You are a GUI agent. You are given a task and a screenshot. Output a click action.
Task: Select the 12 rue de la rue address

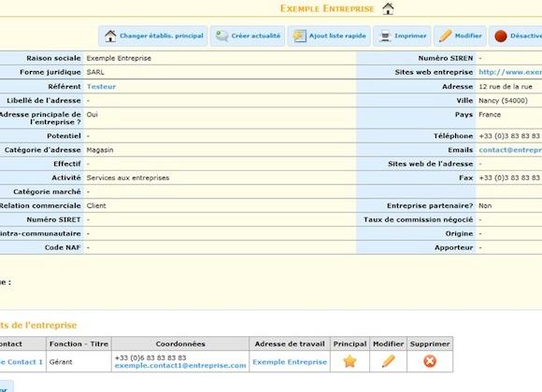click(506, 87)
